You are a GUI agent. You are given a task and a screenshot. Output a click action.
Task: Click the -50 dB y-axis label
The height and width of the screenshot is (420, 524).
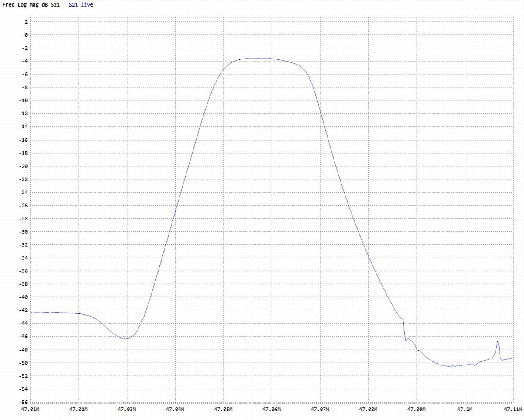pyautogui.click(x=23, y=363)
